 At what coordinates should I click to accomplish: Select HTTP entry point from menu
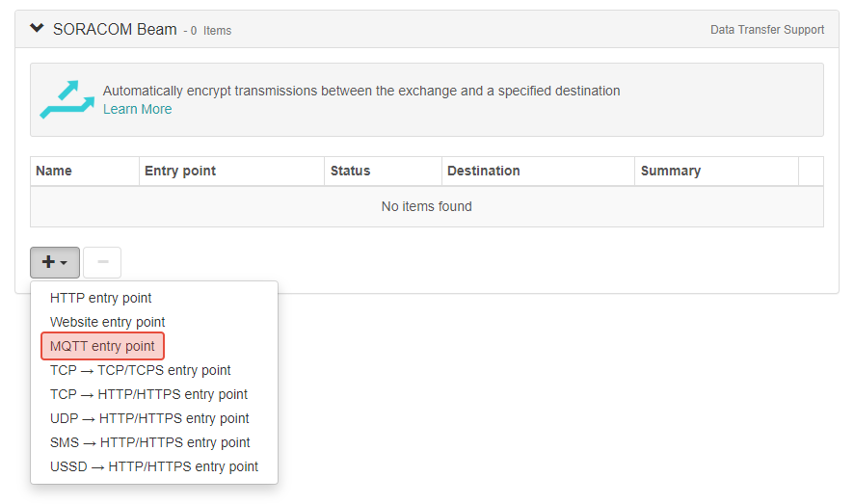(100, 298)
